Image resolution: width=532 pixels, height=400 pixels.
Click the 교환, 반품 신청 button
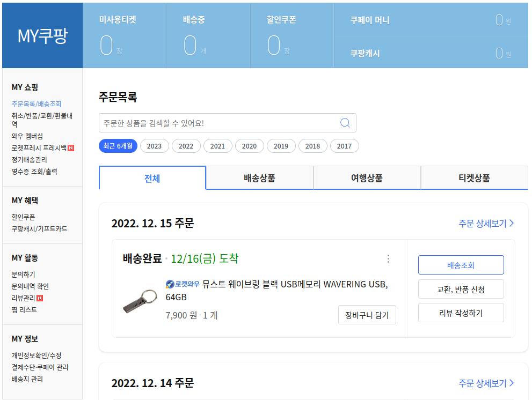[461, 289]
